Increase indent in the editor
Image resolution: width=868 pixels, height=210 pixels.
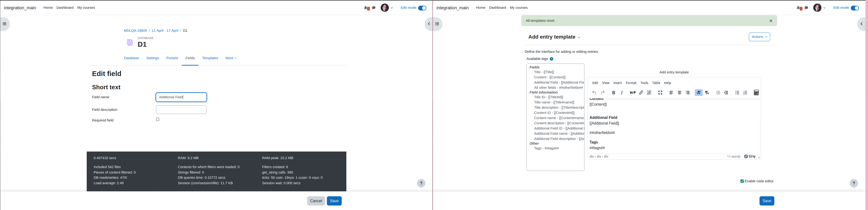[727, 92]
